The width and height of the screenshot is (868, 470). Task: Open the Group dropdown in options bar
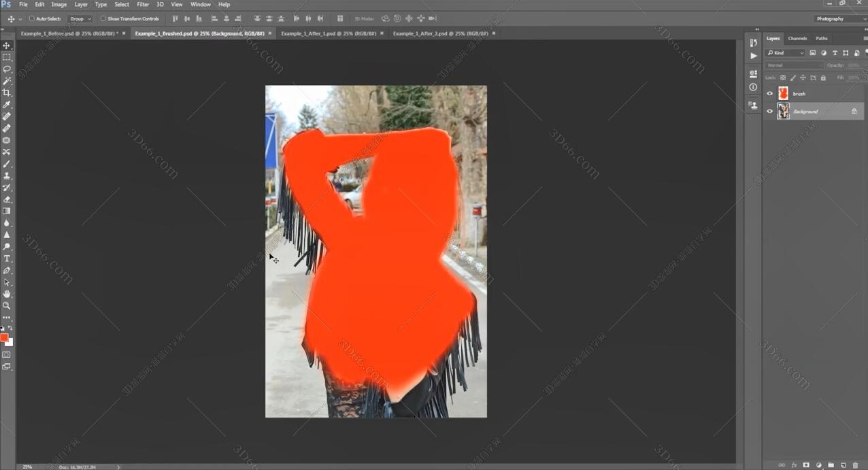point(80,19)
